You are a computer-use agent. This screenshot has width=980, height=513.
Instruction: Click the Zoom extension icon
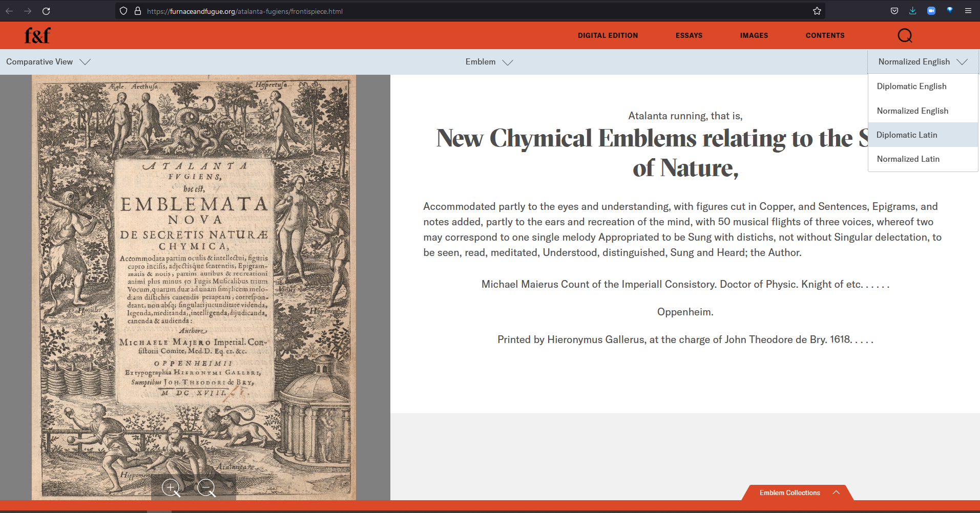tap(931, 11)
